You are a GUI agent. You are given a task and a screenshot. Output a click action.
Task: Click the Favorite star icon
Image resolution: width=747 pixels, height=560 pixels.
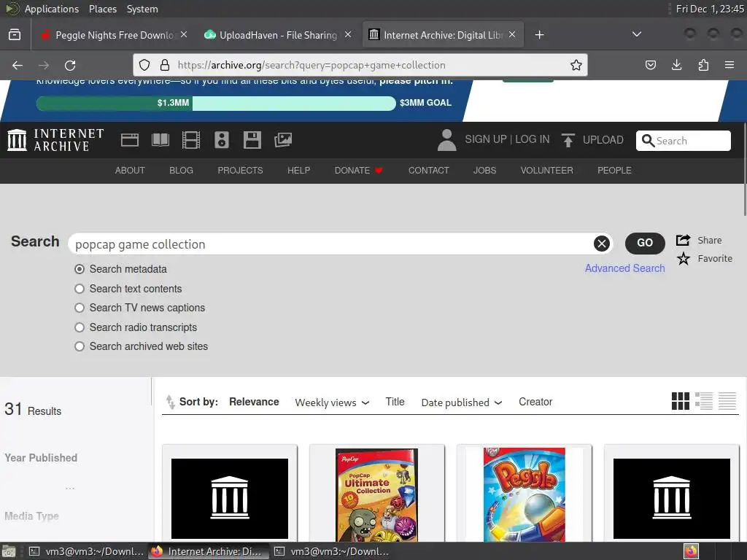[x=683, y=259]
